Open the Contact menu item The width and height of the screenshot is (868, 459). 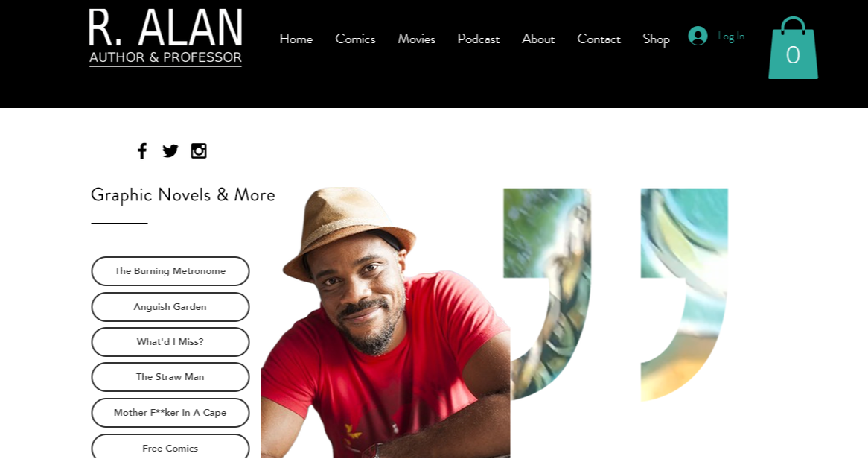click(599, 39)
